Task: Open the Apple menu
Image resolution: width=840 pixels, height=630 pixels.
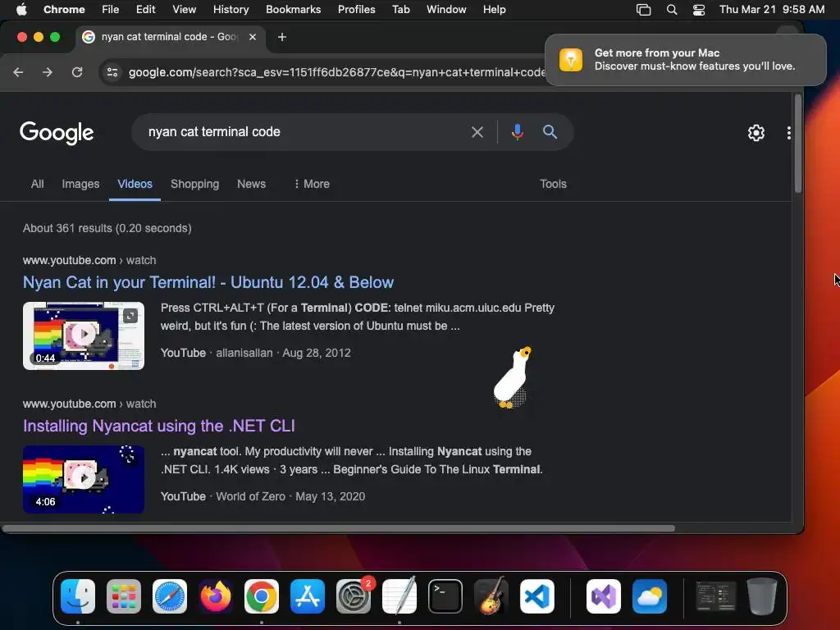Action: tap(21, 9)
